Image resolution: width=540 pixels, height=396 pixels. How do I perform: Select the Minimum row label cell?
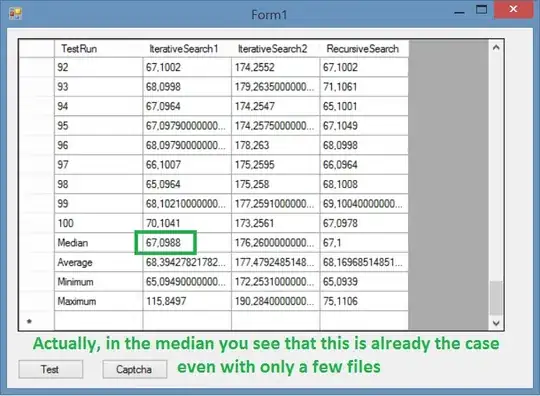(98, 282)
